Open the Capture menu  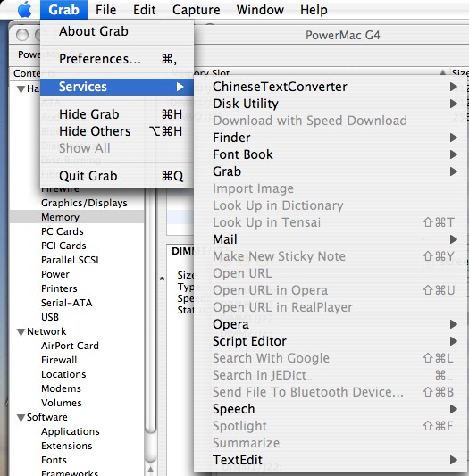pos(197,10)
